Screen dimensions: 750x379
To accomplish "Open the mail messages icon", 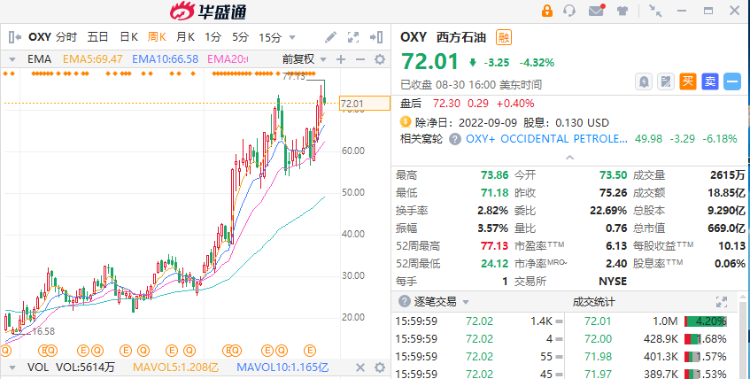I will 596,11.
